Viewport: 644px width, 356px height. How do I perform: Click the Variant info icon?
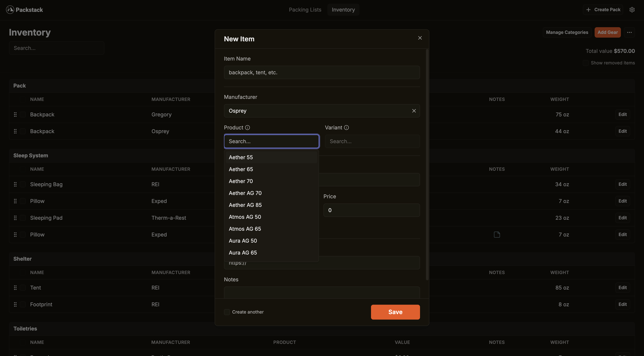[346, 127]
